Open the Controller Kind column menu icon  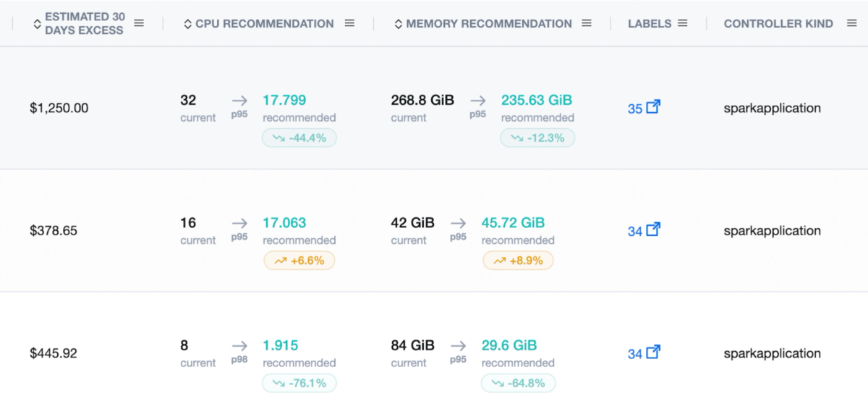click(851, 23)
